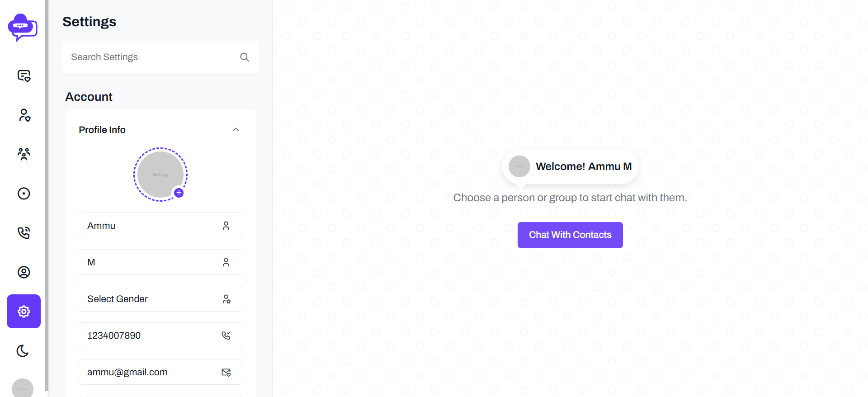Open the contacts sidebar icon
Viewport: 868px width, 397px height.
(x=24, y=115)
